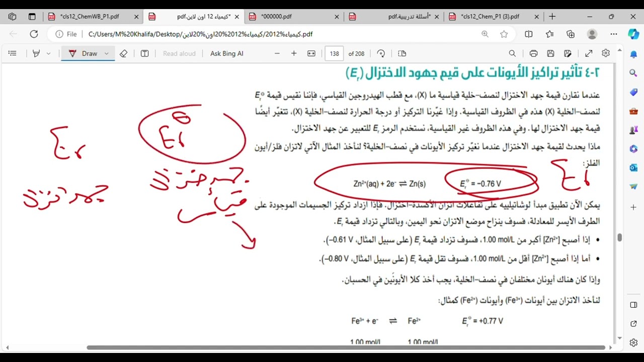Click the vertical scrollbar thumb
This screenshot has width=644, height=362.
click(620, 237)
